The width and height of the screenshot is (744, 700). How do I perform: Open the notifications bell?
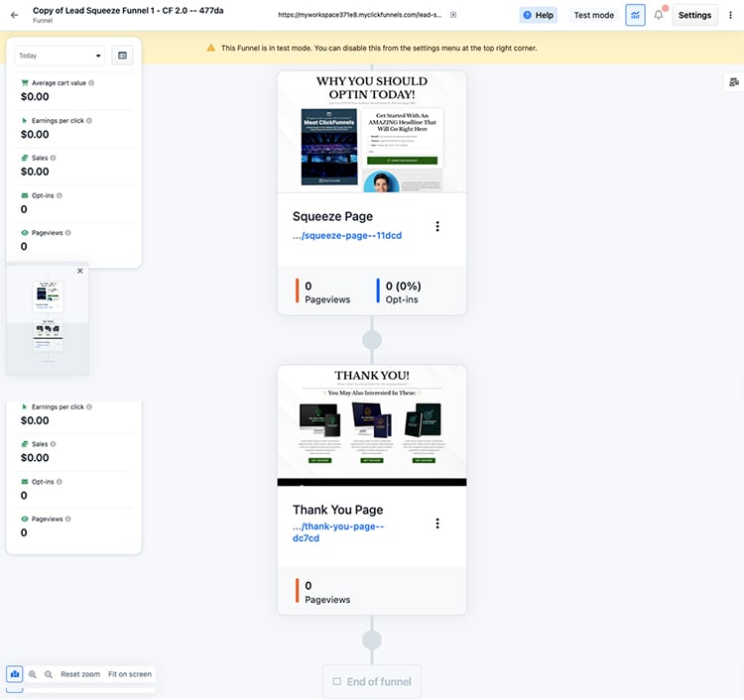coord(659,15)
